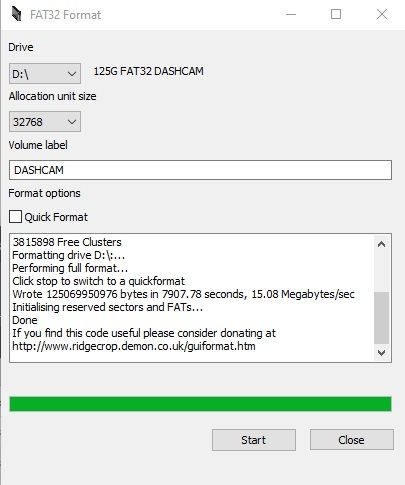Screen dimensions: 405x485
Task: Click the Volume label DASHCAM field
Action: tap(200, 170)
